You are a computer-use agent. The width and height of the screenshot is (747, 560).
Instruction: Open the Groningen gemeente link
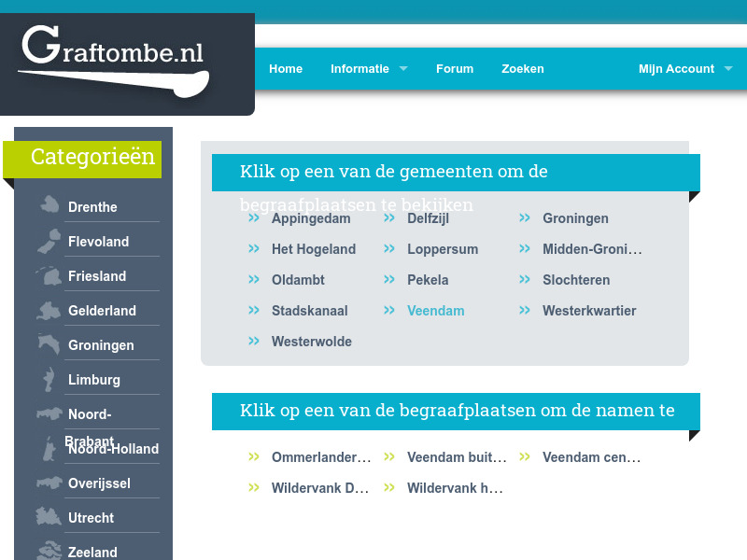click(x=575, y=217)
